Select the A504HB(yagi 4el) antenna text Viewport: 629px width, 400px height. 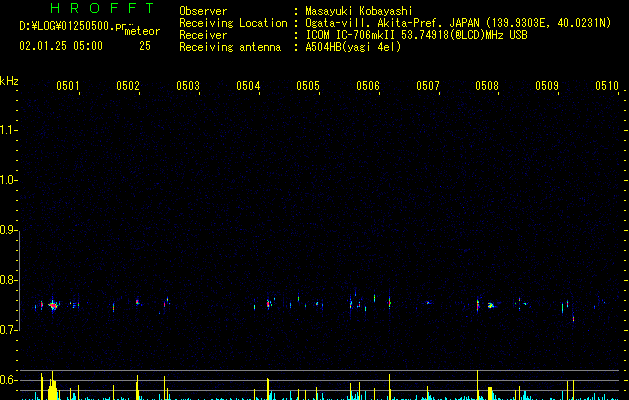[x=353, y=47]
